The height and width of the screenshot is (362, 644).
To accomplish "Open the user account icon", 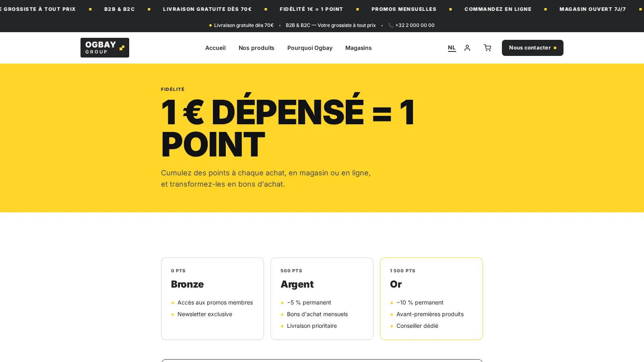I will click(x=467, y=48).
